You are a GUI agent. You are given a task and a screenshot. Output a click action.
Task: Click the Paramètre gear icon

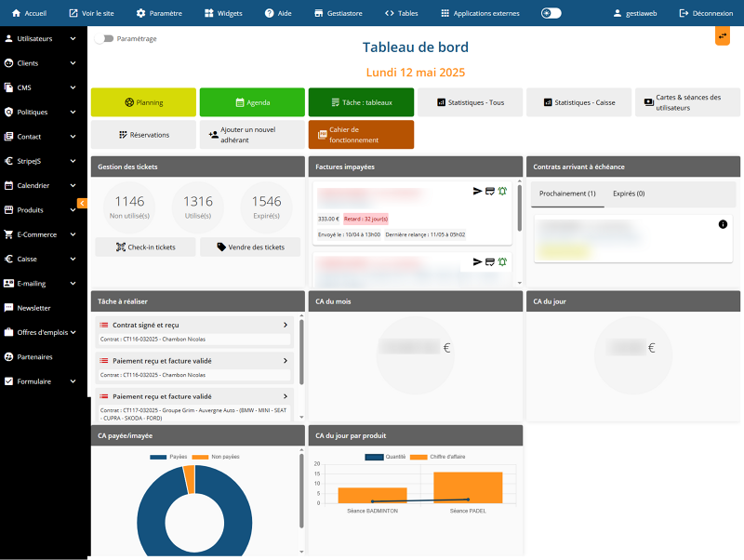141,13
